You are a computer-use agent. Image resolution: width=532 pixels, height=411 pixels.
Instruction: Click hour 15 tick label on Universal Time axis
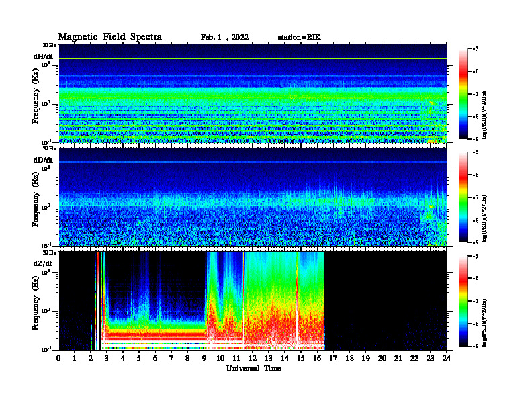pos(301,358)
